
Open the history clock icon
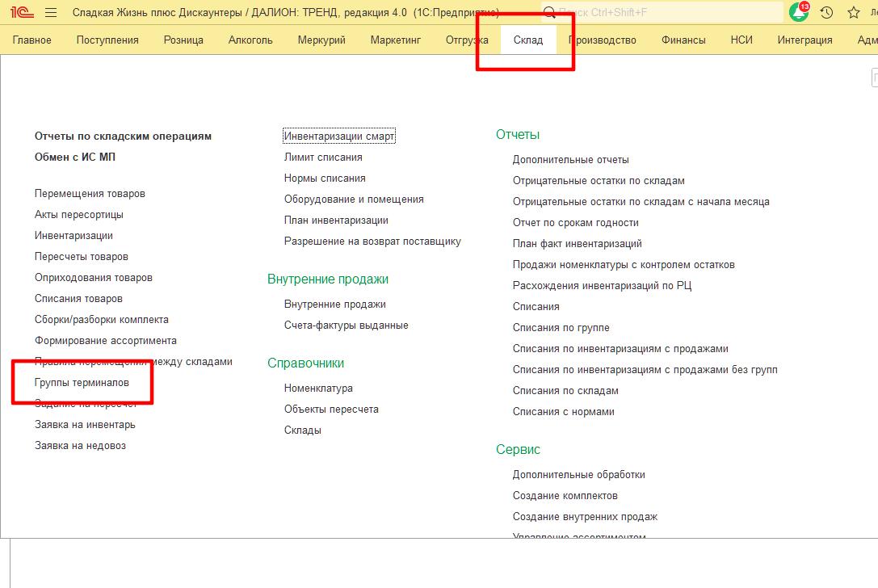pyautogui.click(x=826, y=13)
